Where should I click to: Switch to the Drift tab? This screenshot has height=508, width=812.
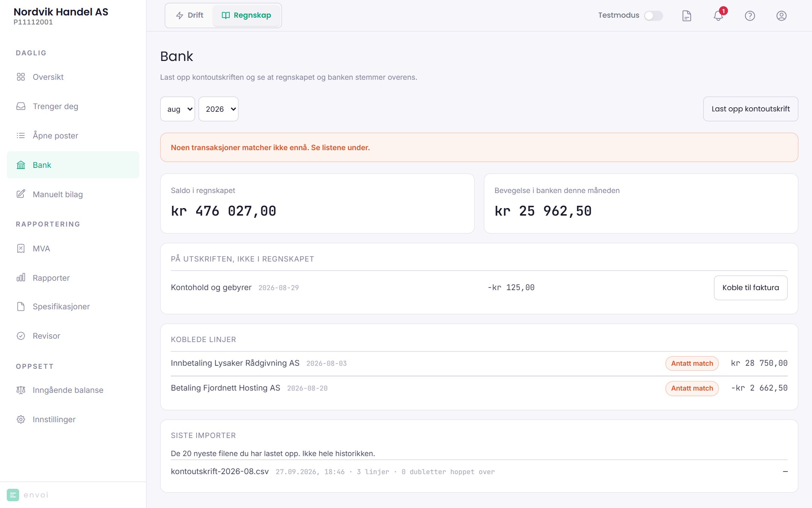click(190, 15)
